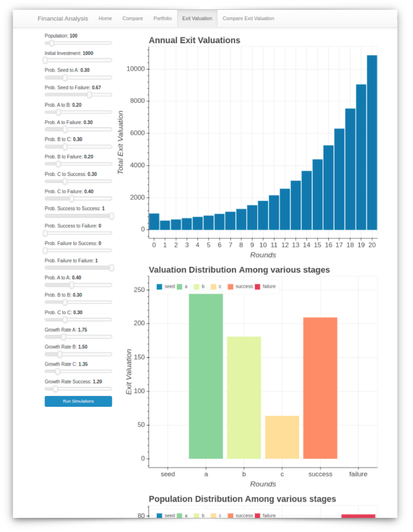Click the Growth Rate A slider handle

tap(64, 337)
